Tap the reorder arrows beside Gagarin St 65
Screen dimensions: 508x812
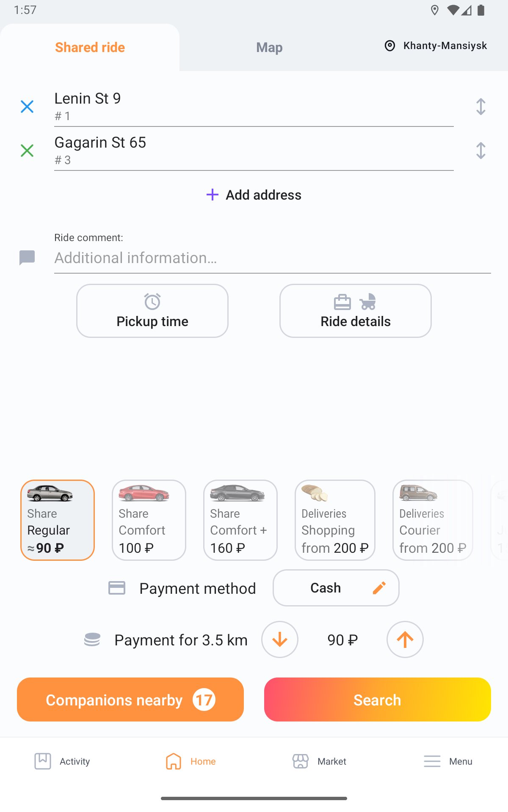coord(480,151)
